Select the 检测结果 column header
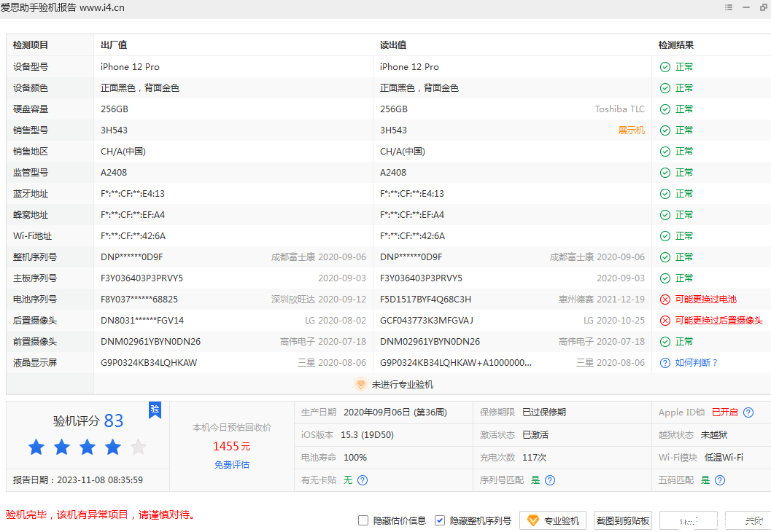771x532 pixels. [x=676, y=45]
